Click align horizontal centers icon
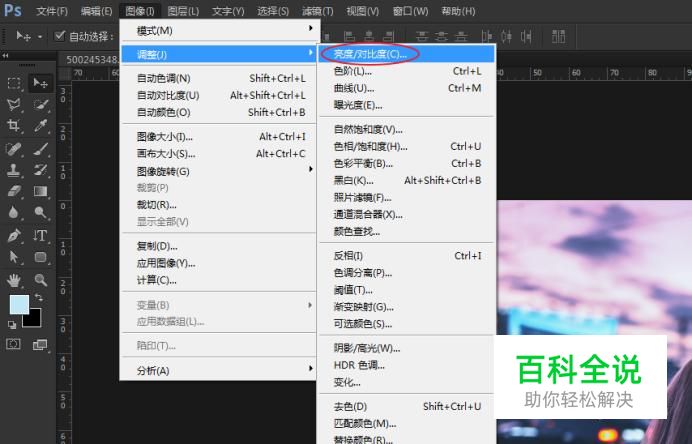 [369, 36]
